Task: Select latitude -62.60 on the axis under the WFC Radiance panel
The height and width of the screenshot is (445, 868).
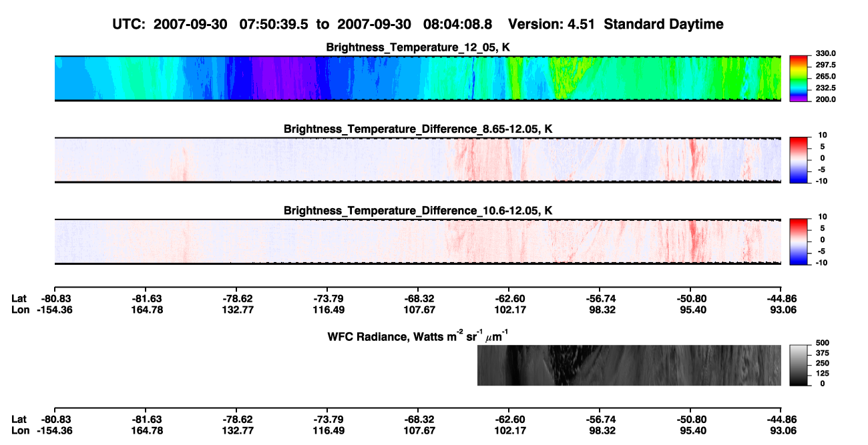Action: (x=509, y=418)
